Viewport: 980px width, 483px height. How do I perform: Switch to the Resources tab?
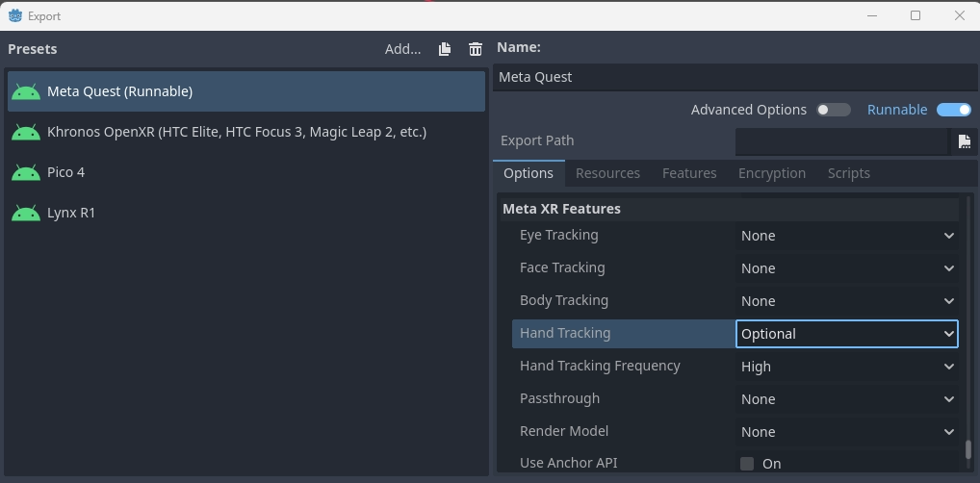click(607, 173)
